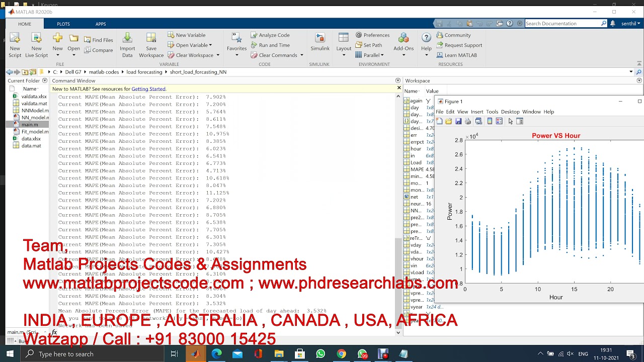Image resolution: width=644 pixels, height=362 pixels.
Task: Click the Switch Windows icon in quick access
Action: (500, 24)
